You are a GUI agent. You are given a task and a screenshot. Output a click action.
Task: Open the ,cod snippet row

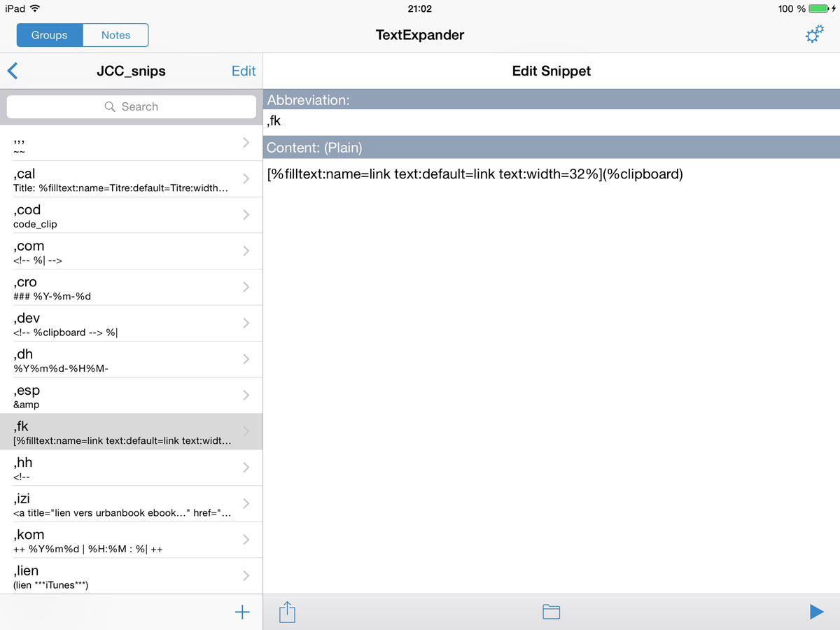[131, 216]
